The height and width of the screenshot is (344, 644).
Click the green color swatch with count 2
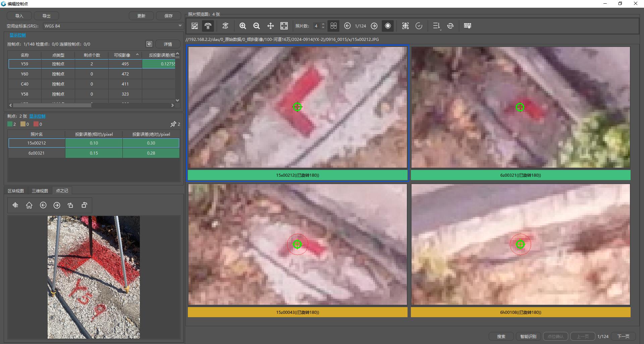tap(10, 124)
